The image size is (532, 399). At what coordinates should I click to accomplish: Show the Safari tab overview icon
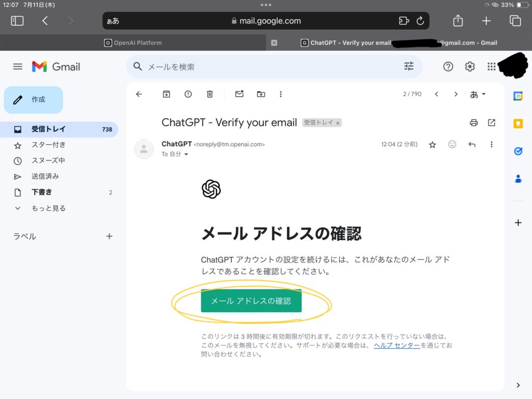coord(515,21)
